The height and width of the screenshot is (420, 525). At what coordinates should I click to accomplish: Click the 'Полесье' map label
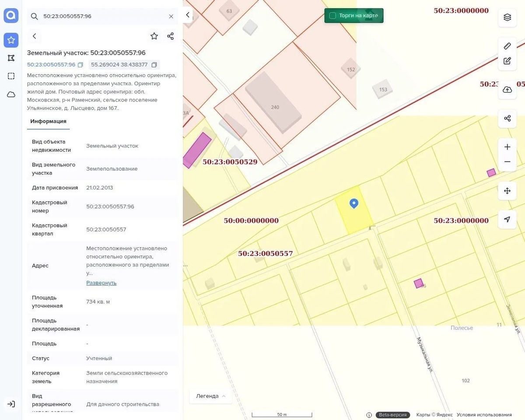(462, 328)
